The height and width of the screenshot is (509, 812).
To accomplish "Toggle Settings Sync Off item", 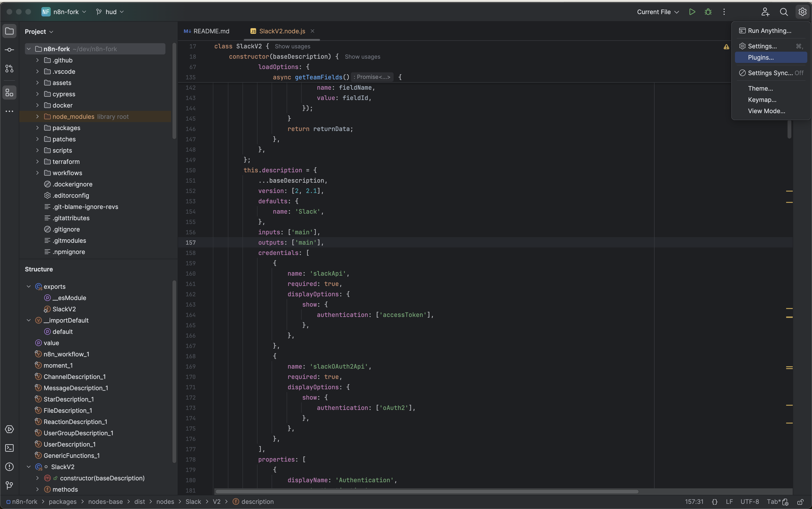I will pyautogui.click(x=771, y=73).
